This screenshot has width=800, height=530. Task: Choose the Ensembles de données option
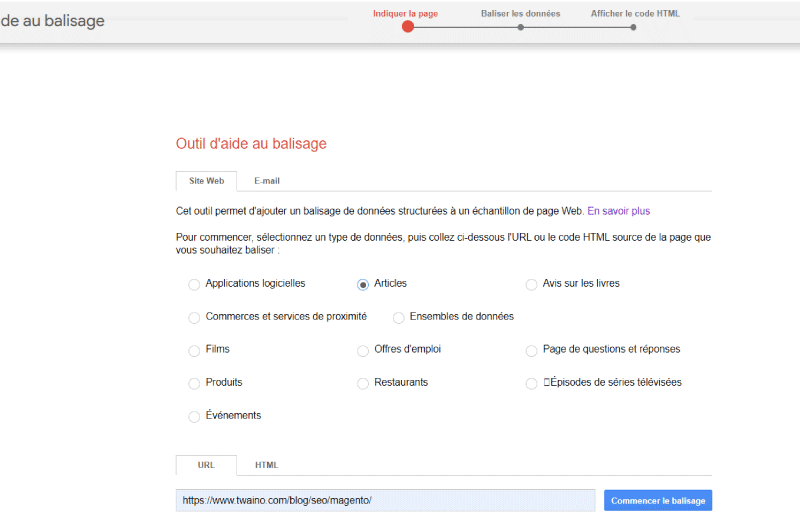(x=398, y=318)
